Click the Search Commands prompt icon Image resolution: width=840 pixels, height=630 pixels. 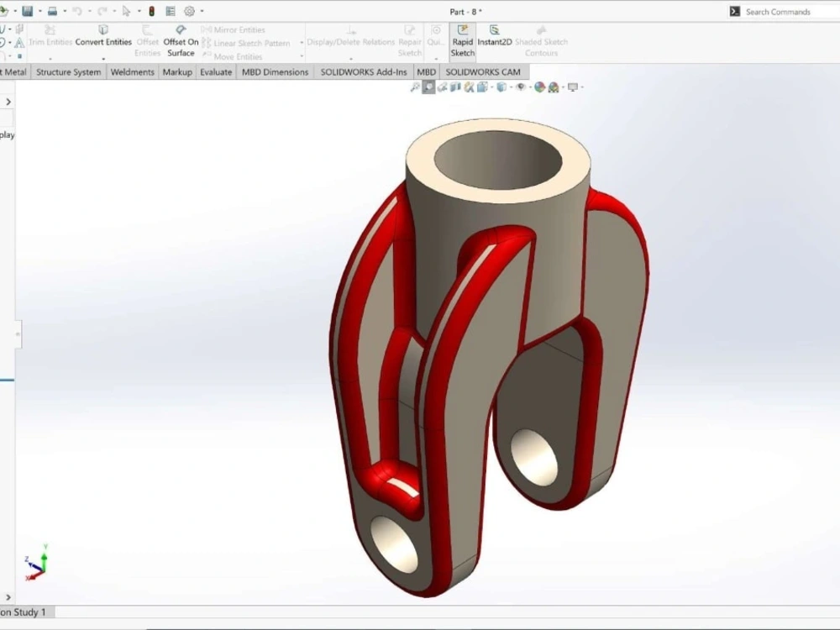(735, 11)
